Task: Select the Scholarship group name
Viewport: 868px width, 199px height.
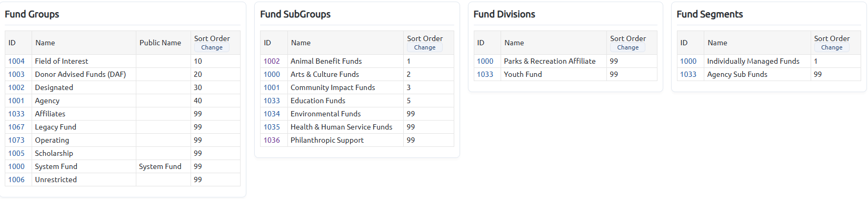Action: [x=54, y=153]
